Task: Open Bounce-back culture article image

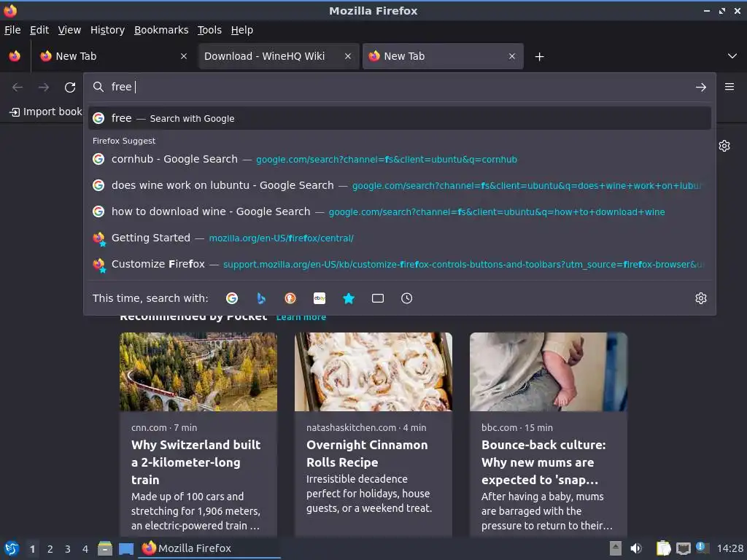Action: (549, 372)
